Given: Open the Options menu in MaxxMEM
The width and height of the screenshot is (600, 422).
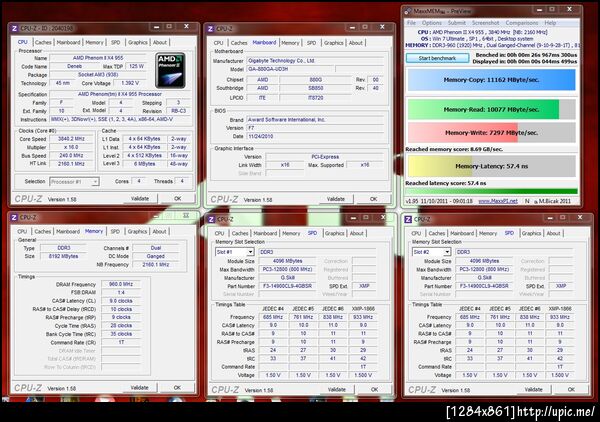Looking at the screenshot, I should [x=432, y=23].
